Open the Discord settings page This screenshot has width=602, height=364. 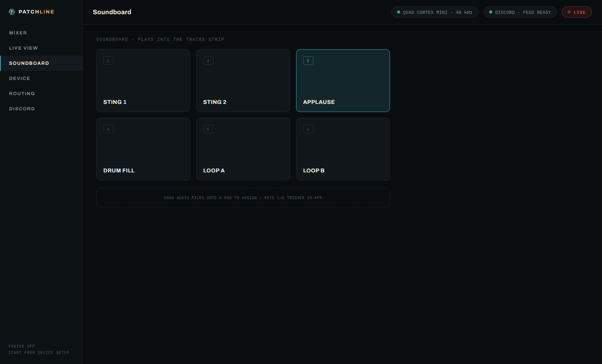pos(41,109)
